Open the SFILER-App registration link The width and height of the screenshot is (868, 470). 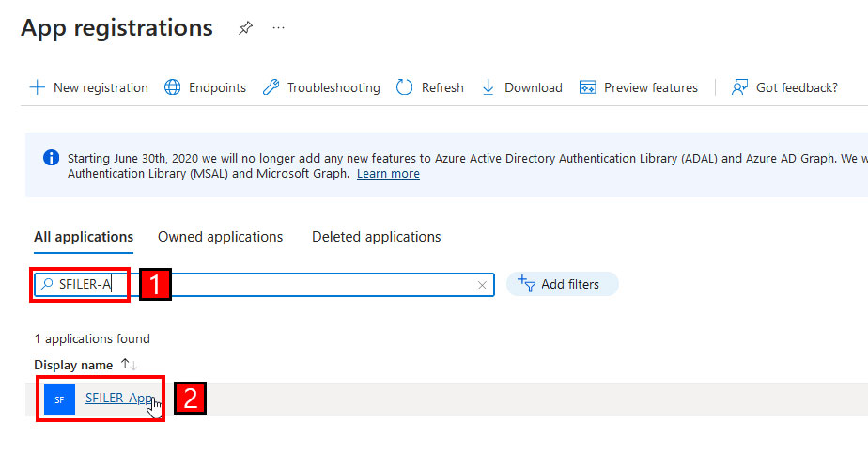click(119, 398)
